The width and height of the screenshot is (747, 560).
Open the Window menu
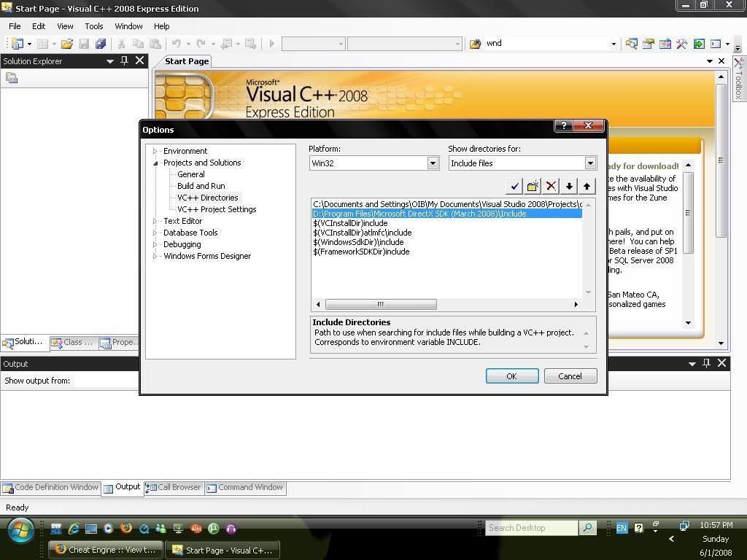[128, 26]
